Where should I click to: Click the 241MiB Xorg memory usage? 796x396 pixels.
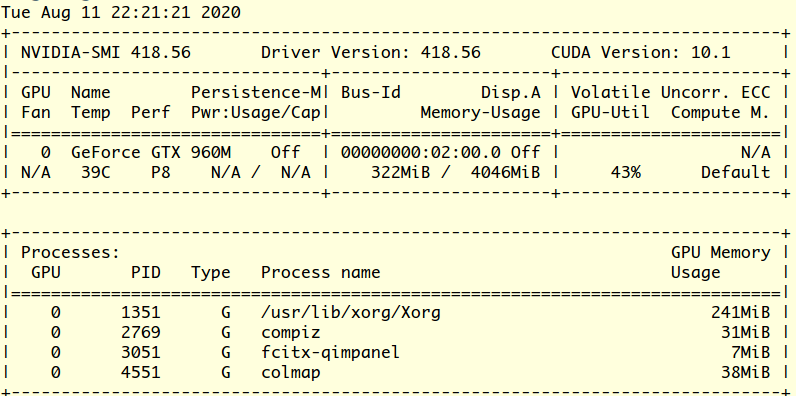pos(741,312)
